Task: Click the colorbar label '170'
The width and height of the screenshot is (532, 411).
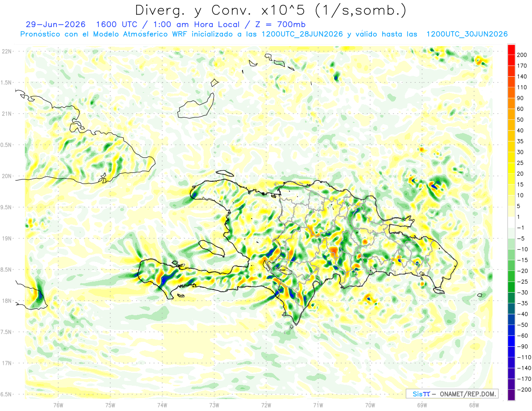Action: pos(523,65)
